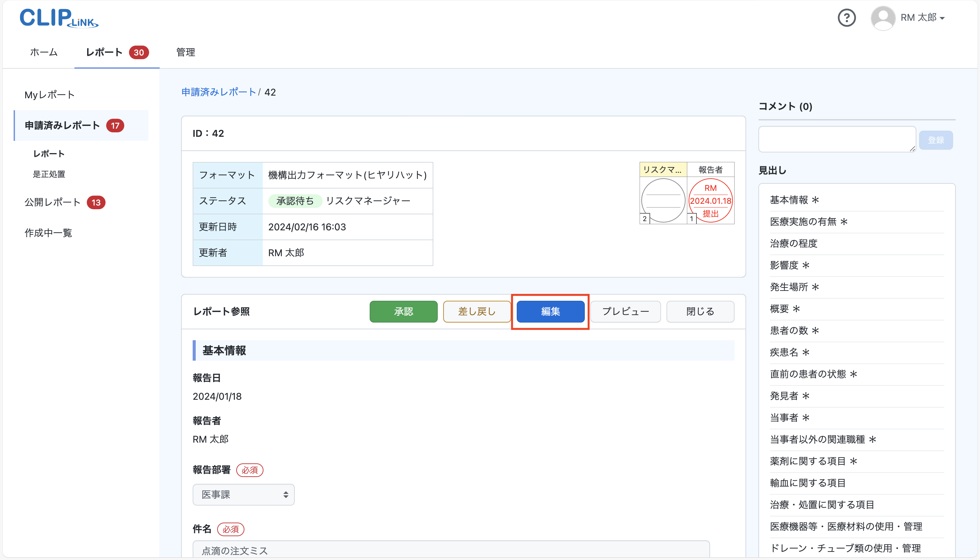Open the 報告部署 dropdown showing 医事課
980x560 pixels.
244,495
